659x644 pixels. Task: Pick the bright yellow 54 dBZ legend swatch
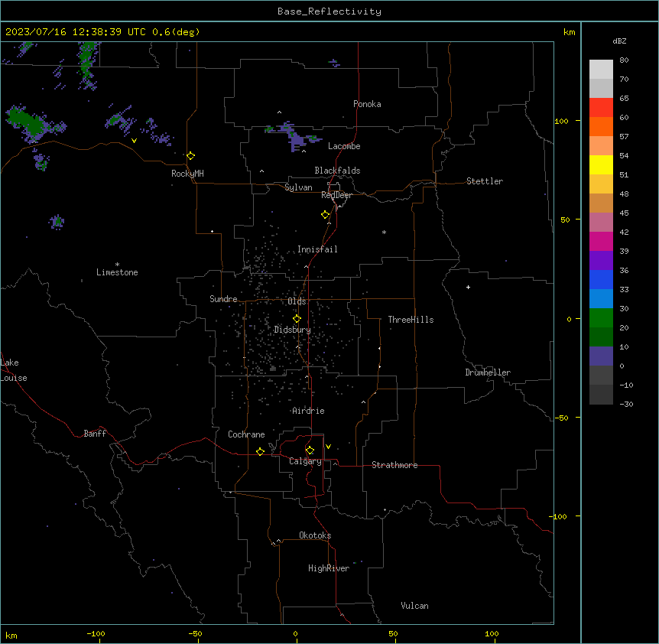pyautogui.click(x=601, y=164)
